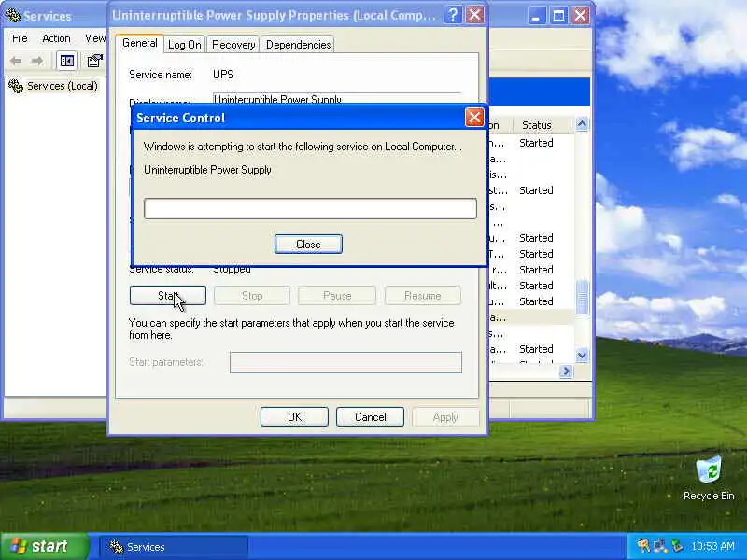Open the File menu in Services
Screen dimensions: 747x560
point(20,38)
